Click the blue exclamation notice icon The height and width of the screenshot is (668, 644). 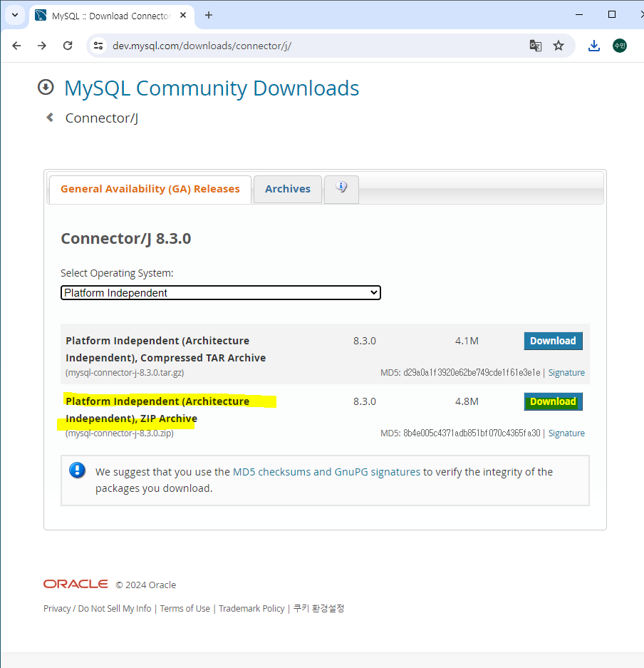78,471
